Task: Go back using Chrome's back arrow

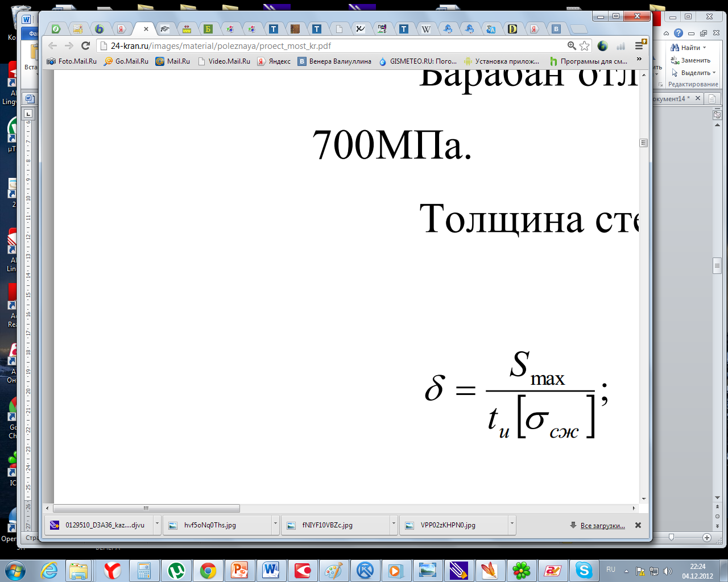Action: [52, 46]
